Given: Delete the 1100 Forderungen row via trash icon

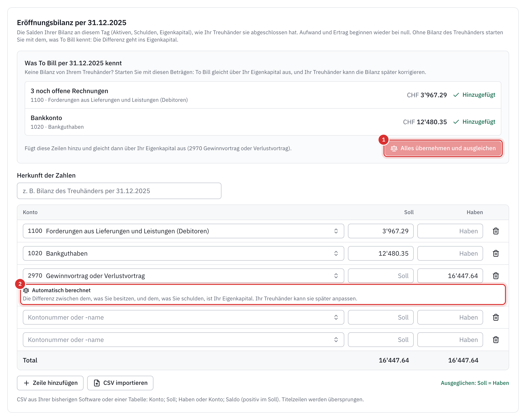Looking at the screenshot, I should [495, 231].
